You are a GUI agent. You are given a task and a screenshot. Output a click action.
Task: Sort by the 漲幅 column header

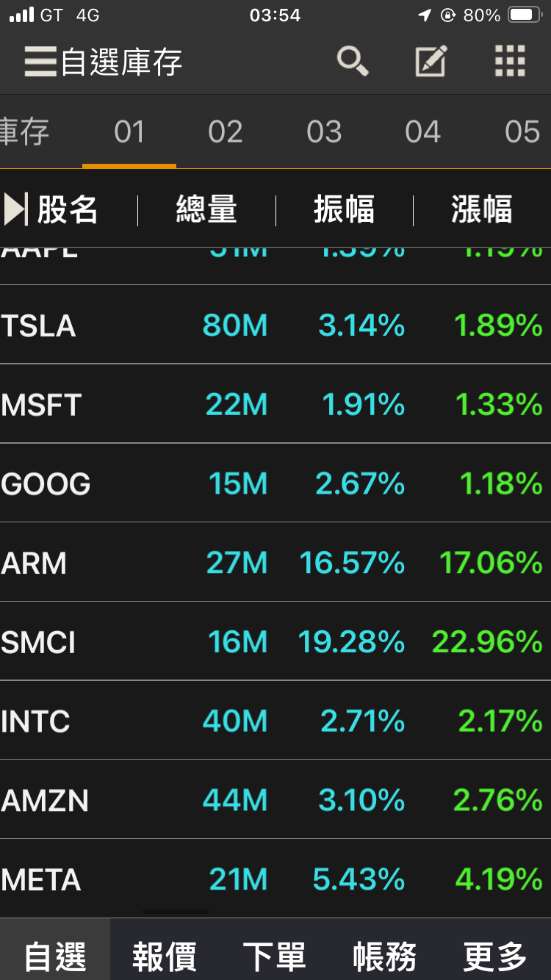pos(481,210)
